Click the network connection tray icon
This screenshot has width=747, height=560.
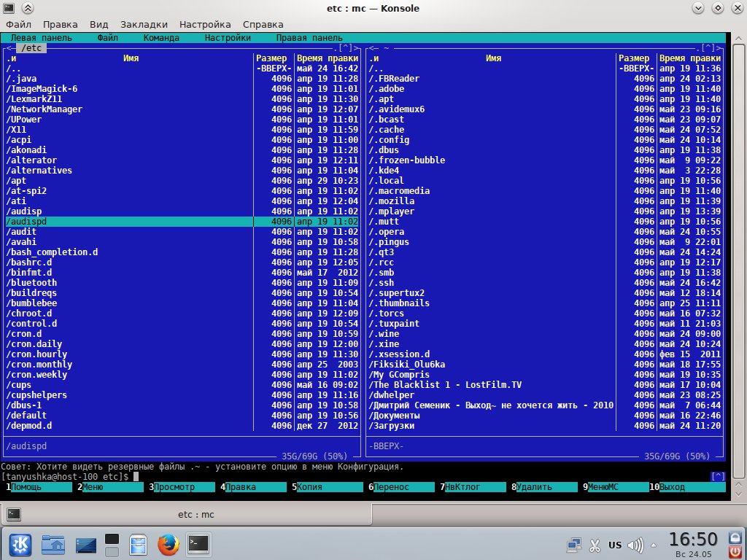pos(575,545)
